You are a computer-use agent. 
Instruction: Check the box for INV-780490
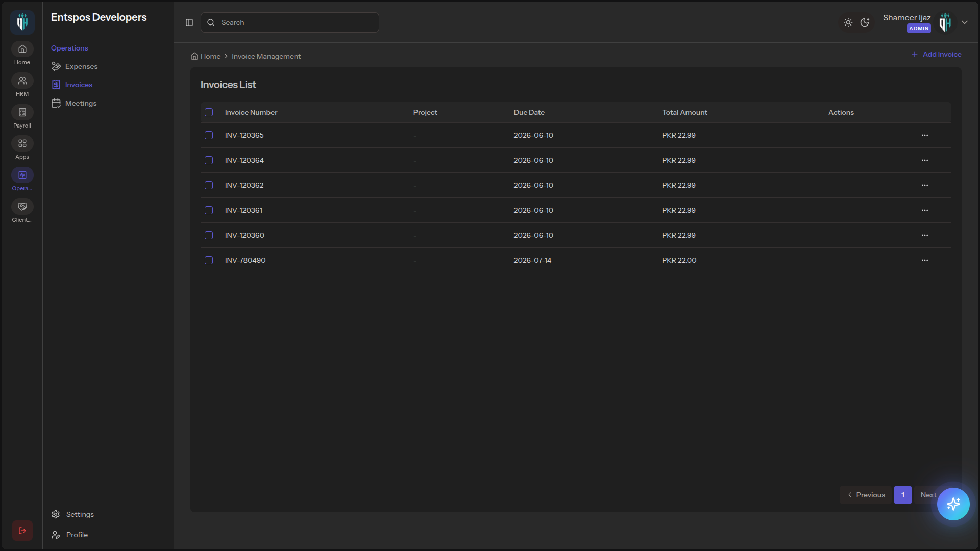coord(209,260)
